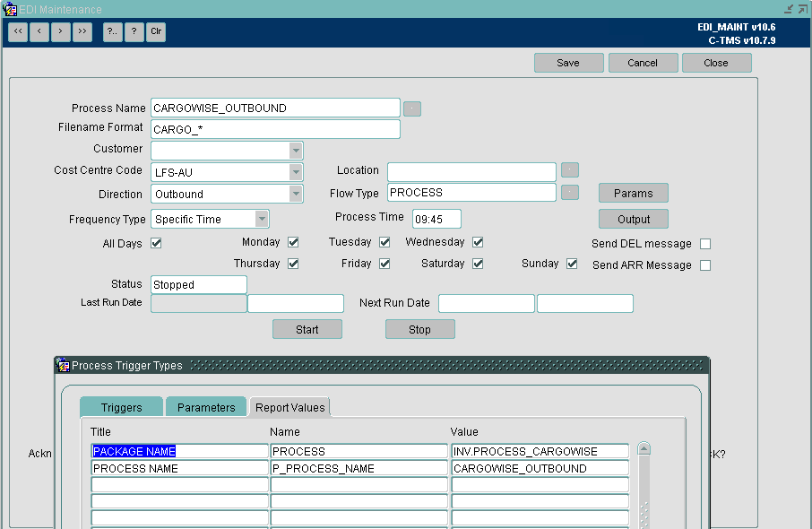Image resolution: width=812 pixels, height=529 pixels.
Task: Open the Direction dropdown arrow
Action: (x=295, y=194)
